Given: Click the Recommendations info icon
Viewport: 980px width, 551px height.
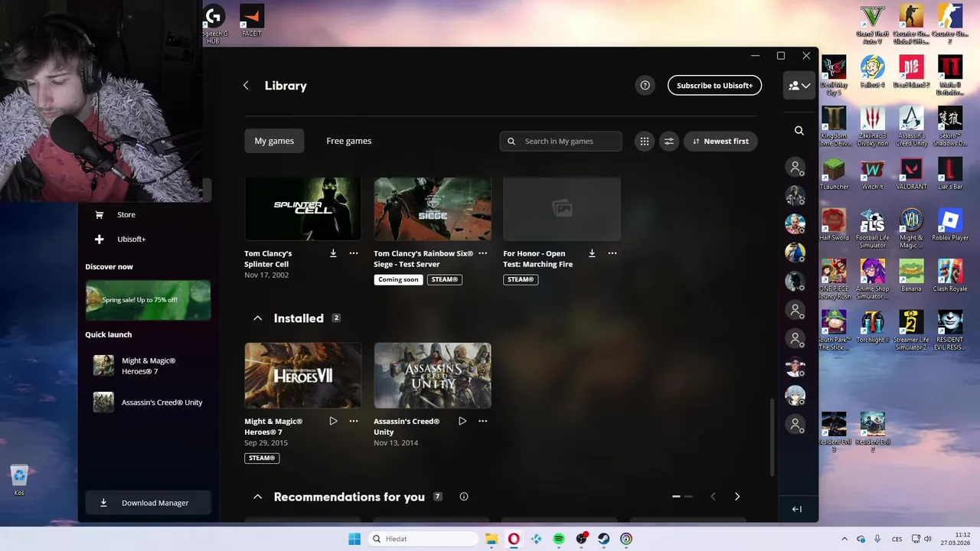Looking at the screenshot, I should pyautogui.click(x=464, y=497).
